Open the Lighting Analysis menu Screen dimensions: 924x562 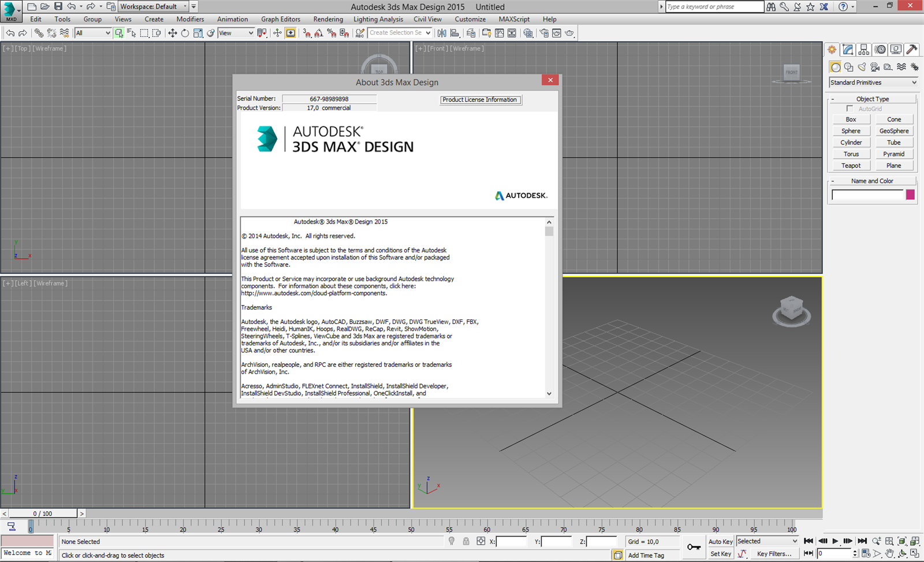point(378,19)
